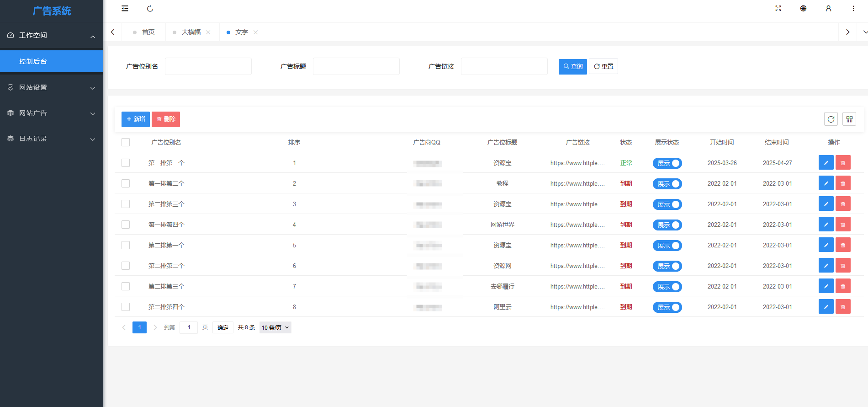Click the 确定 pagination confirm button
Image resolution: width=868 pixels, height=407 pixels.
coord(223,327)
